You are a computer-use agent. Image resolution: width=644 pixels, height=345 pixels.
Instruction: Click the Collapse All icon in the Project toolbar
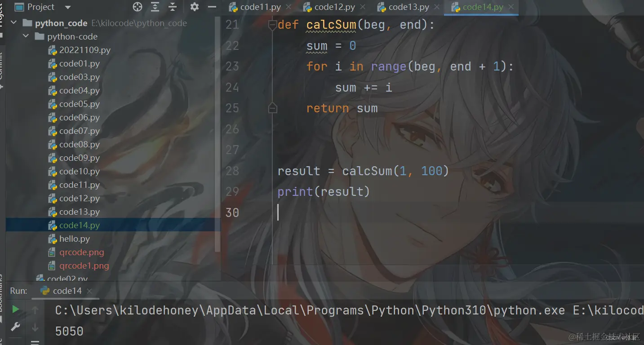click(x=173, y=7)
